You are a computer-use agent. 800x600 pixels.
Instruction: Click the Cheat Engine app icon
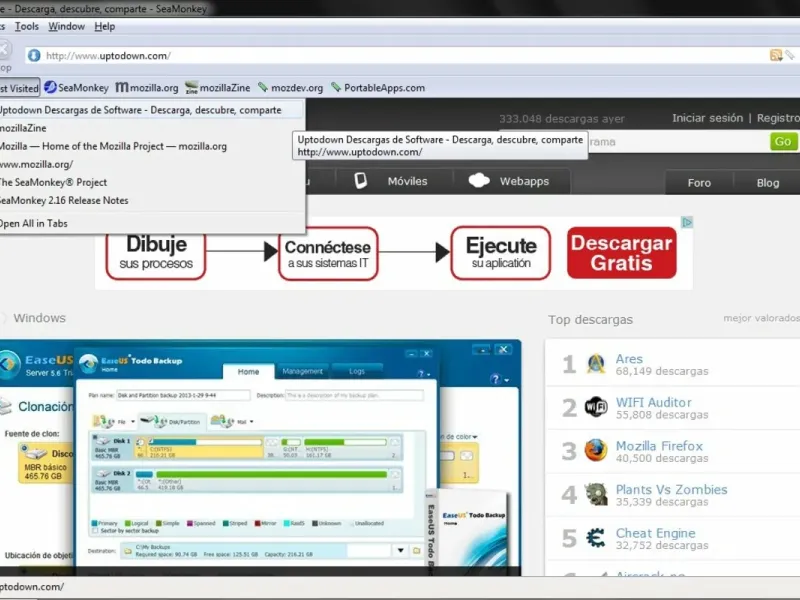(x=595, y=538)
